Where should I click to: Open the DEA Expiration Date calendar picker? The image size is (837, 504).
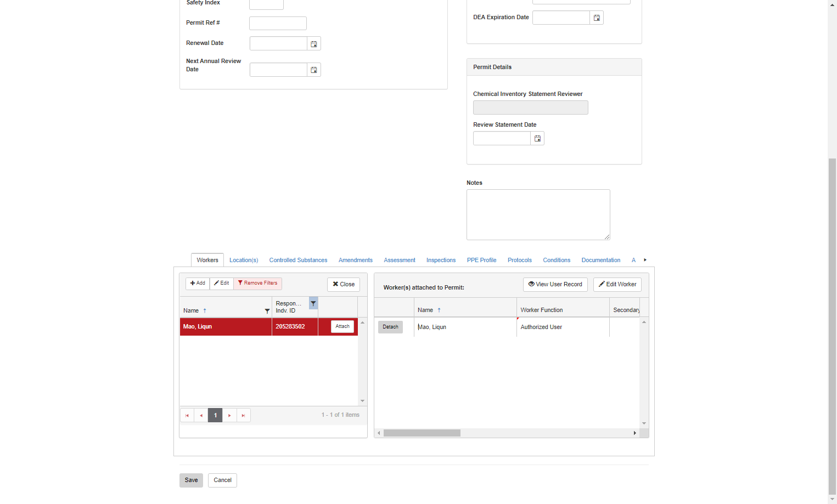click(x=597, y=18)
